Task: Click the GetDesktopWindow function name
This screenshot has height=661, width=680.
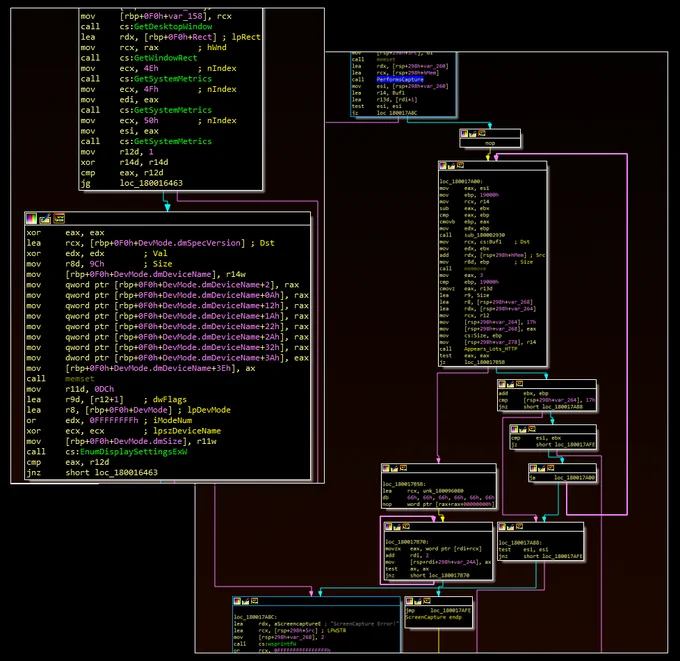Action: click(x=173, y=26)
